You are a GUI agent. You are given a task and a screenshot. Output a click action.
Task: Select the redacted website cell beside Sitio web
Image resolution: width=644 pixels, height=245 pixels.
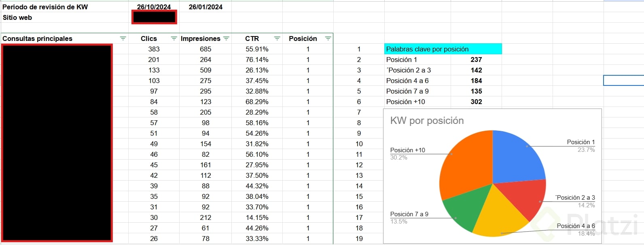(x=154, y=17)
